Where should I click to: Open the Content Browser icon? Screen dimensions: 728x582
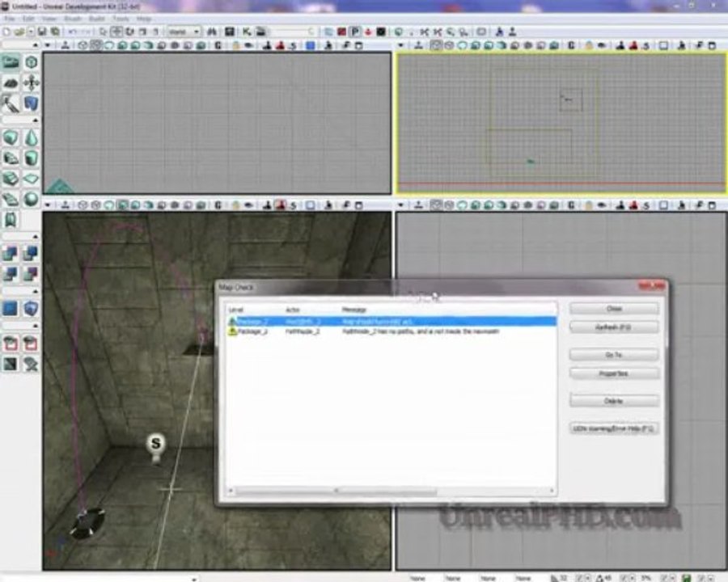[x=230, y=32]
